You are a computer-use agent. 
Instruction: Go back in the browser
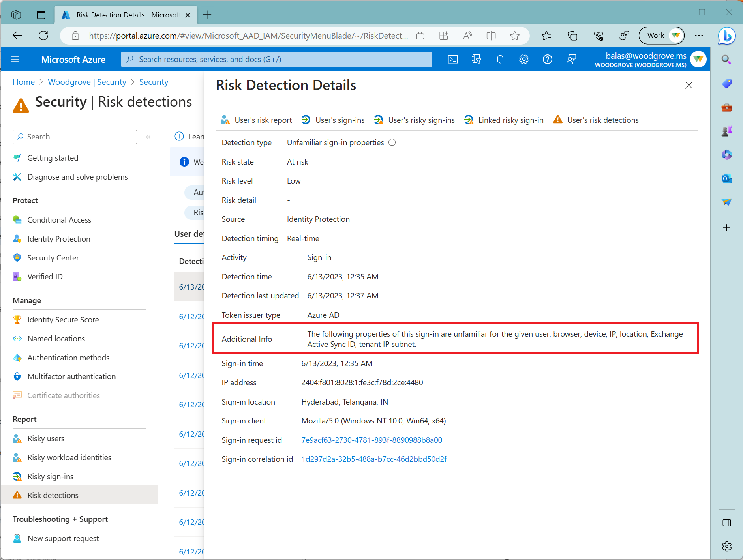tap(17, 36)
